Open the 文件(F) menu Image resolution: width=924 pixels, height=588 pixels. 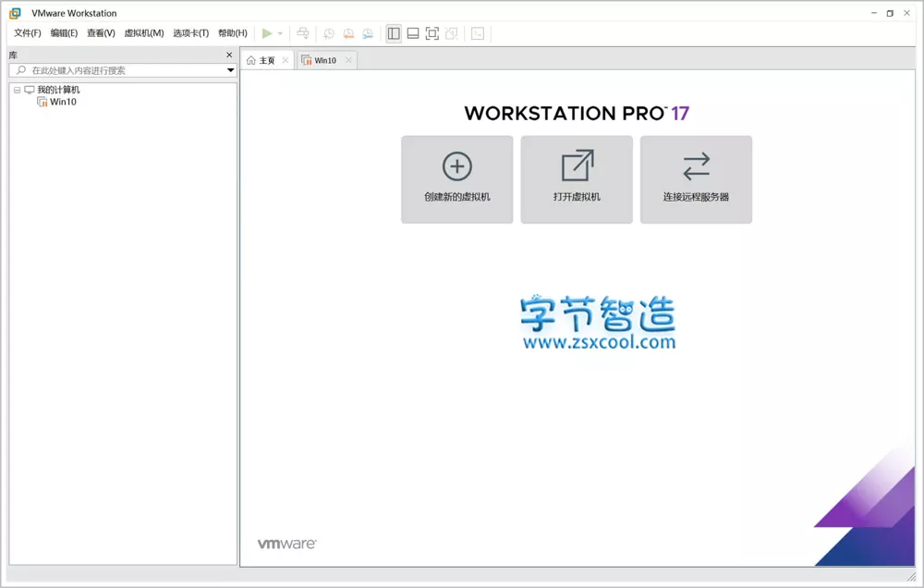coord(28,33)
